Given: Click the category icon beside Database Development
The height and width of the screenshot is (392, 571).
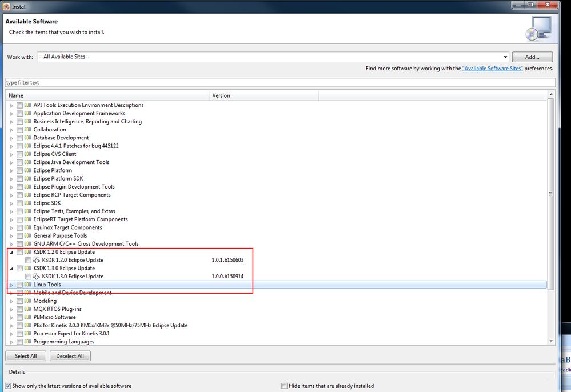Looking at the screenshot, I should coord(27,138).
